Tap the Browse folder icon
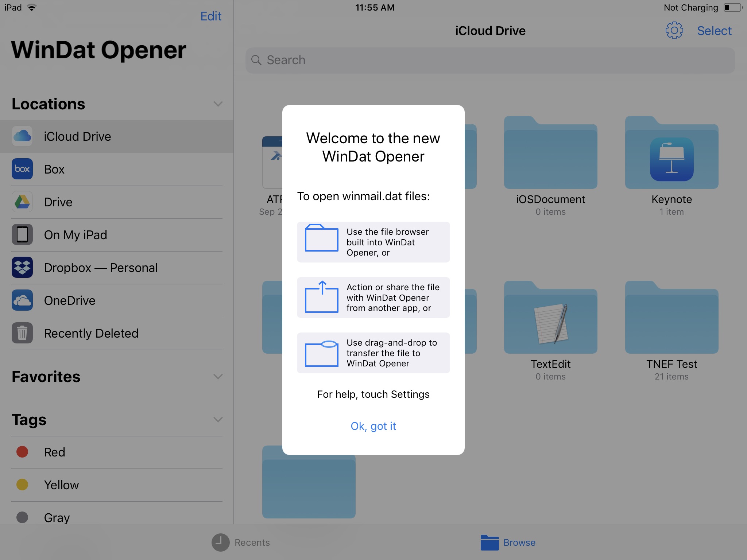Viewport: 747px width, 560px height. [489, 542]
